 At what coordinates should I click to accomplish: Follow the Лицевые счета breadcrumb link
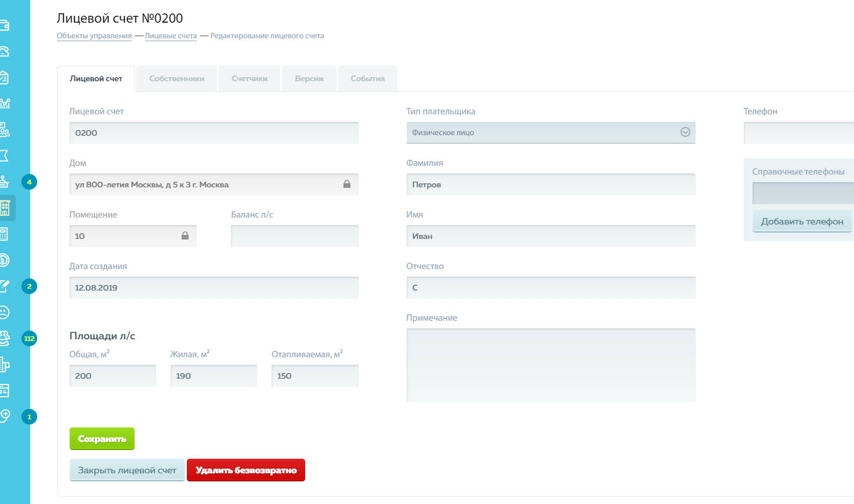coord(171,36)
